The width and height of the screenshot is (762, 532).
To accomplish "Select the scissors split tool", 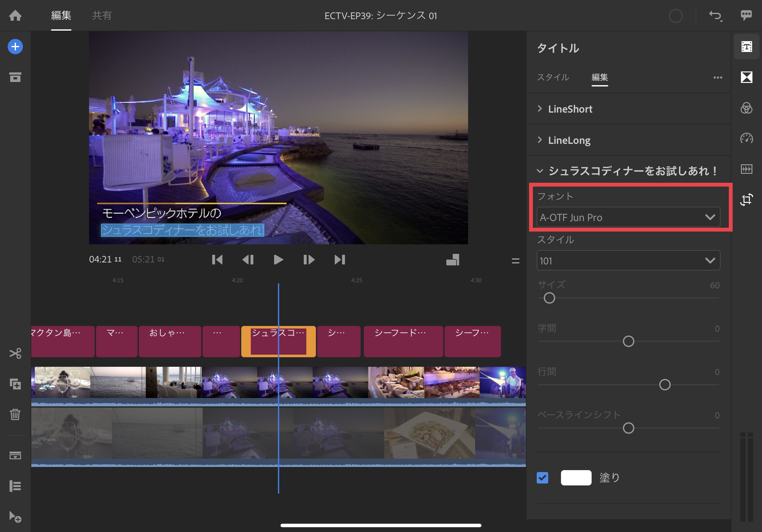I will click(x=15, y=353).
